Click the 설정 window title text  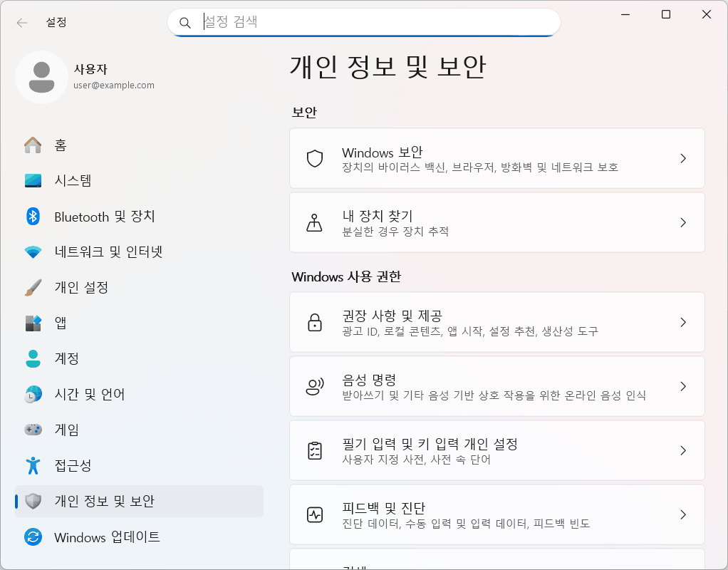pyautogui.click(x=56, y=22)
